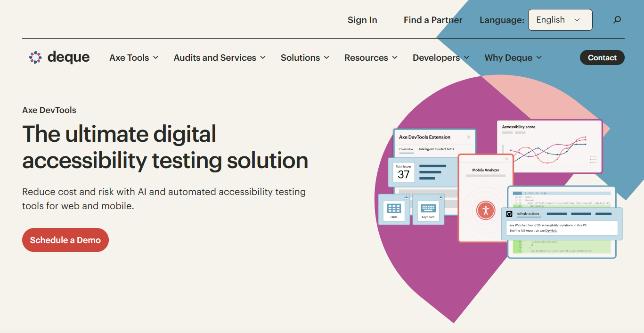Open the Audits and Services menu
This screenshot has width=644, height=333.
(x=220, y=57)
